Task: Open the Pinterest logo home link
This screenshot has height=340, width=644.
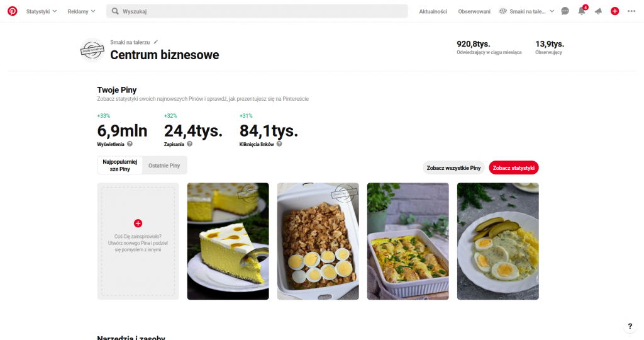Action: click(13, 11)
